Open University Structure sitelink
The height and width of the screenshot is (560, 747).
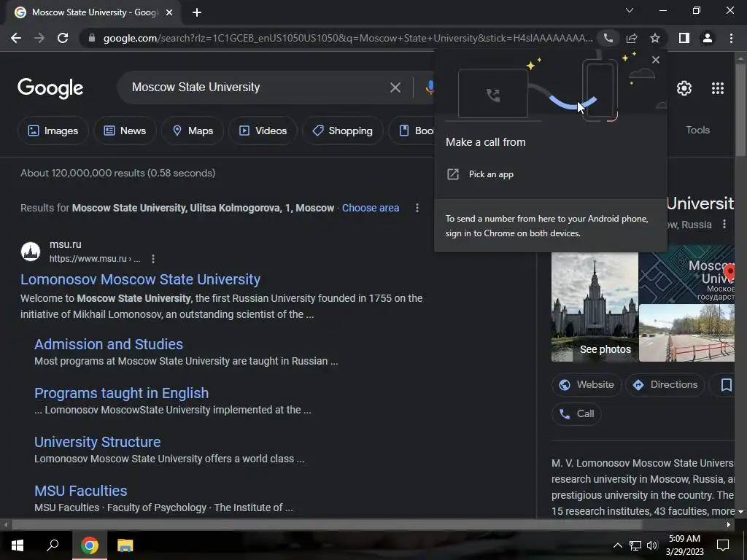click(97, 443)
